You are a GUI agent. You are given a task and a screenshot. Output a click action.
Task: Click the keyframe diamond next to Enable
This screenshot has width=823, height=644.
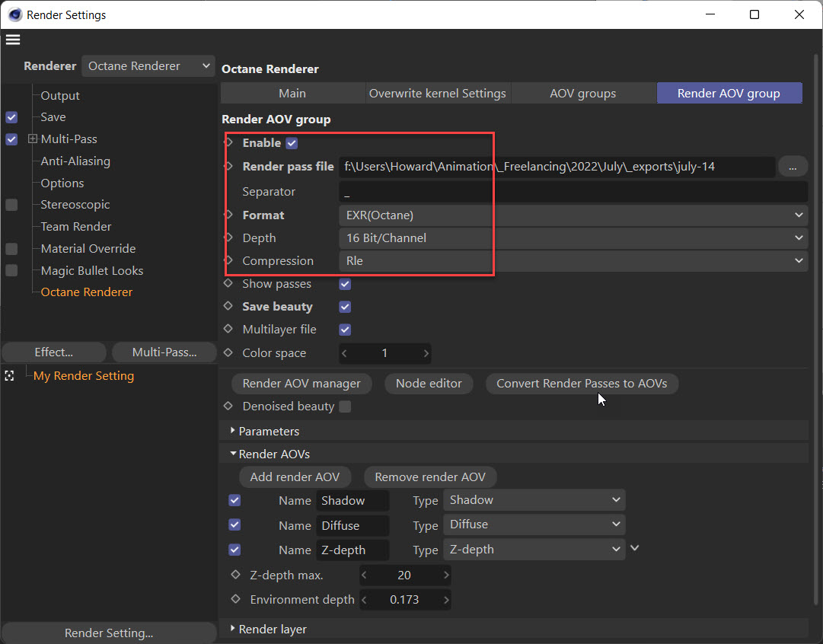tap(228, 142)
